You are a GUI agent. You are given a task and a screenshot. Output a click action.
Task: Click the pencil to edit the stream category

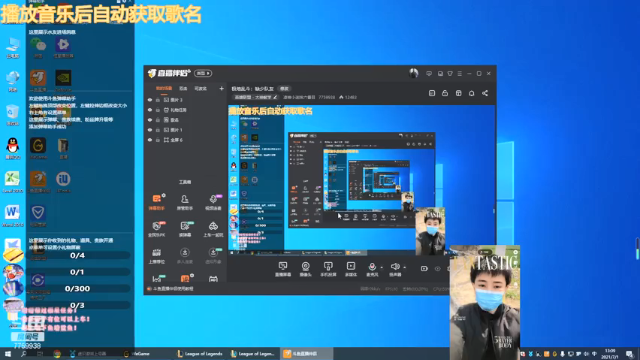click(275, 97)
